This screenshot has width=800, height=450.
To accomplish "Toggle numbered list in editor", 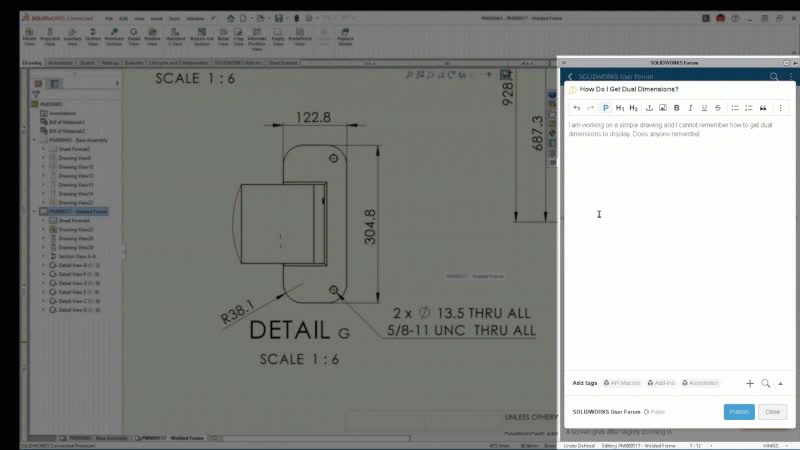I will point(748,108).
